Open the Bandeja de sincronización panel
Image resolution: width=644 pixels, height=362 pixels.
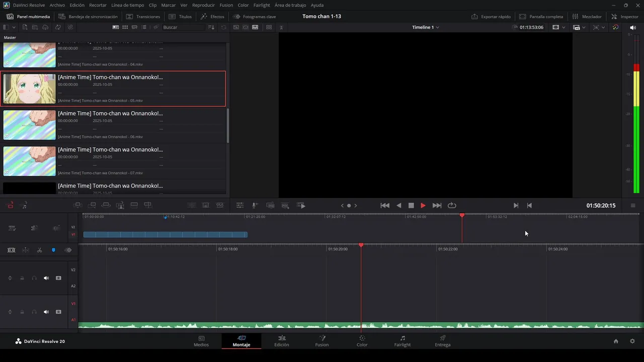click(x=88, y=17)
